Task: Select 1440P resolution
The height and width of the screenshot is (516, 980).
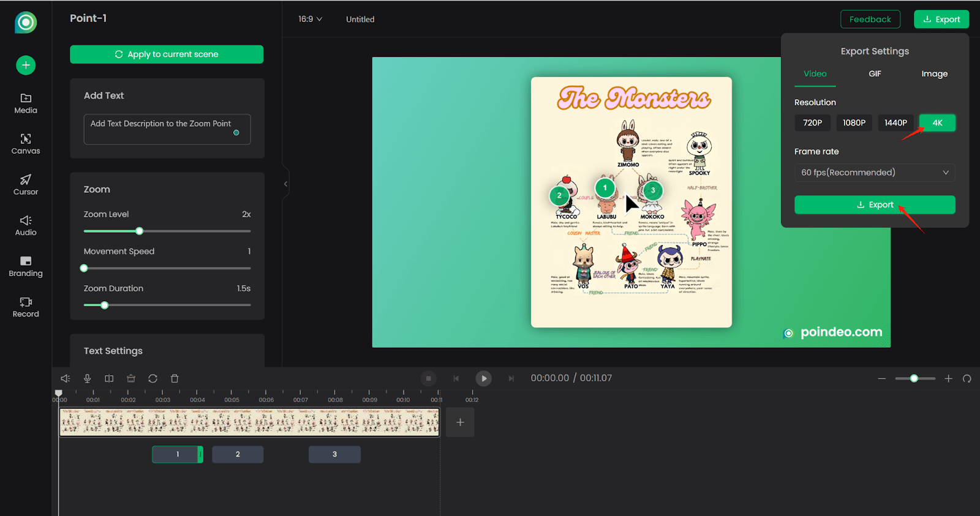Action: (x=896, y=122)
